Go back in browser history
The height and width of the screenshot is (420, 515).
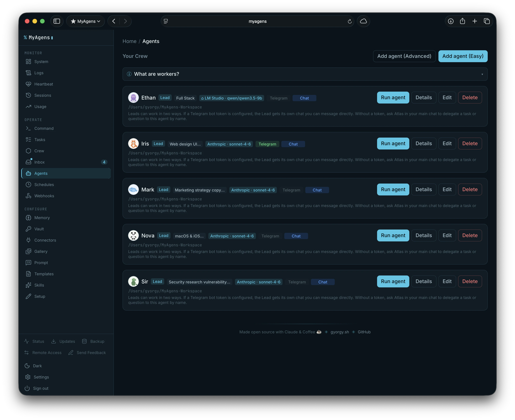(x=113, y=21)
